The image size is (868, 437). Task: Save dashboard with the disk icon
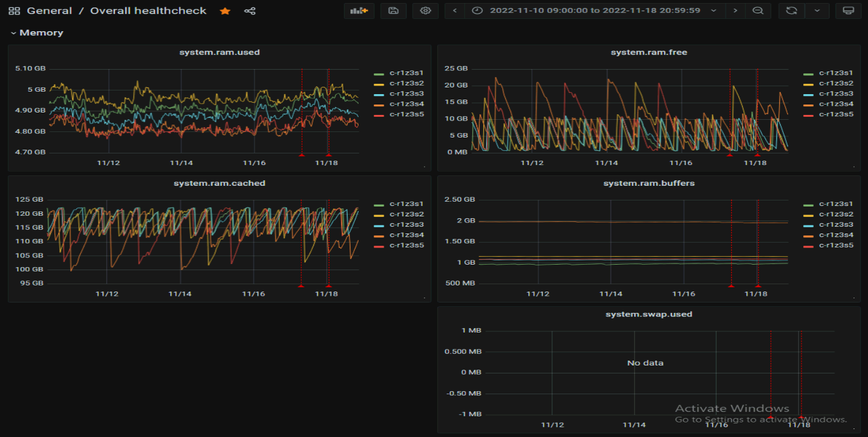(x=393, y=11)
